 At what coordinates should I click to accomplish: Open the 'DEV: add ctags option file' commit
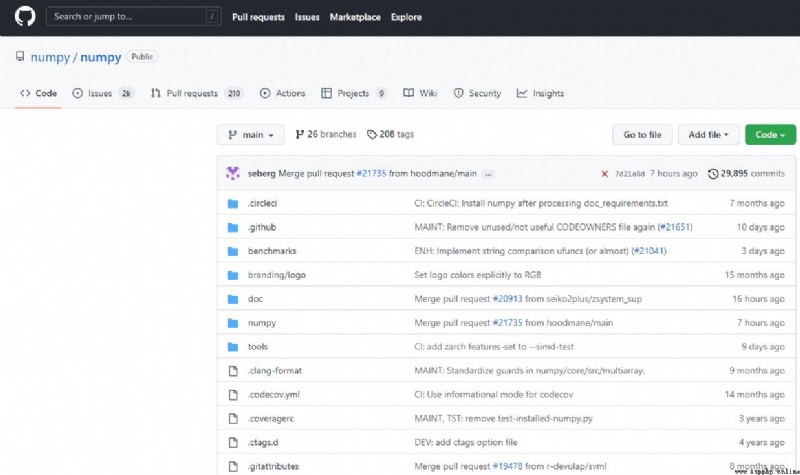pyautogui.click(x=466, y=442)
